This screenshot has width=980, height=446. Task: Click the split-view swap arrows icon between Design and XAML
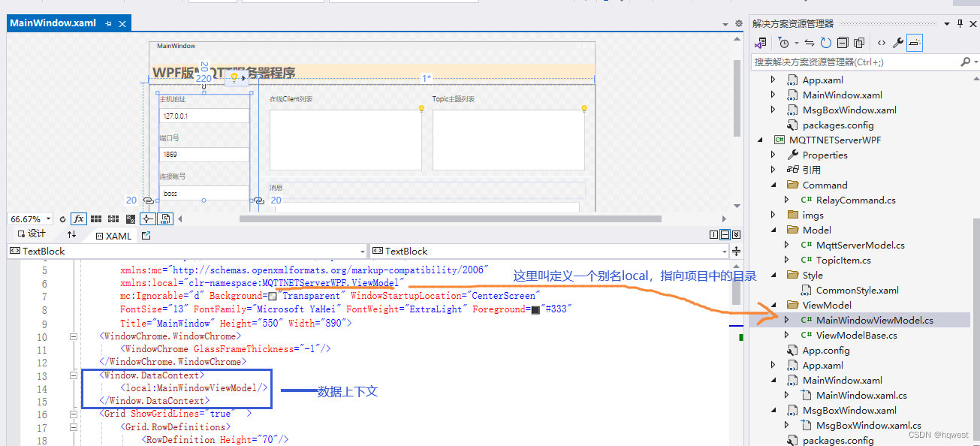(x=72, y=234)
